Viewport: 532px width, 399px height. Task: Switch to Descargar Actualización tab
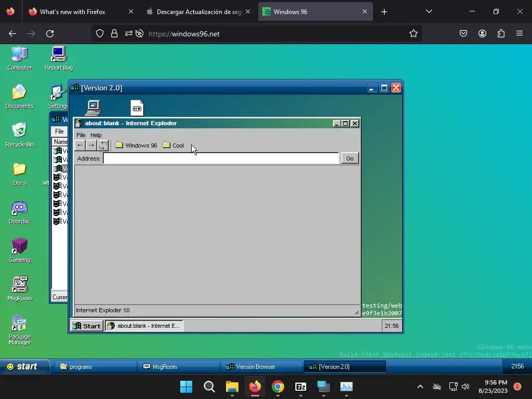tap(198, 11)
